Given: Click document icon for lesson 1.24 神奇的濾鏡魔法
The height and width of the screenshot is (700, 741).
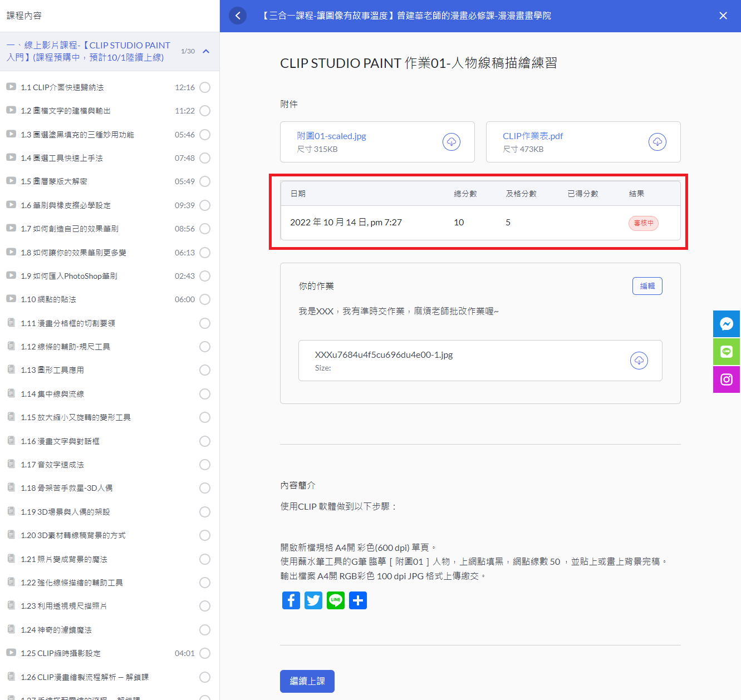Looking at the screenshot, I should 11,629.
